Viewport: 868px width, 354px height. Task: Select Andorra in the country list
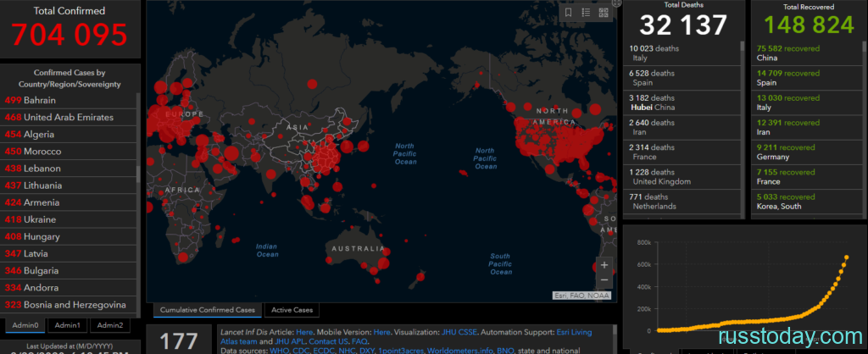[x=69, y=288]
